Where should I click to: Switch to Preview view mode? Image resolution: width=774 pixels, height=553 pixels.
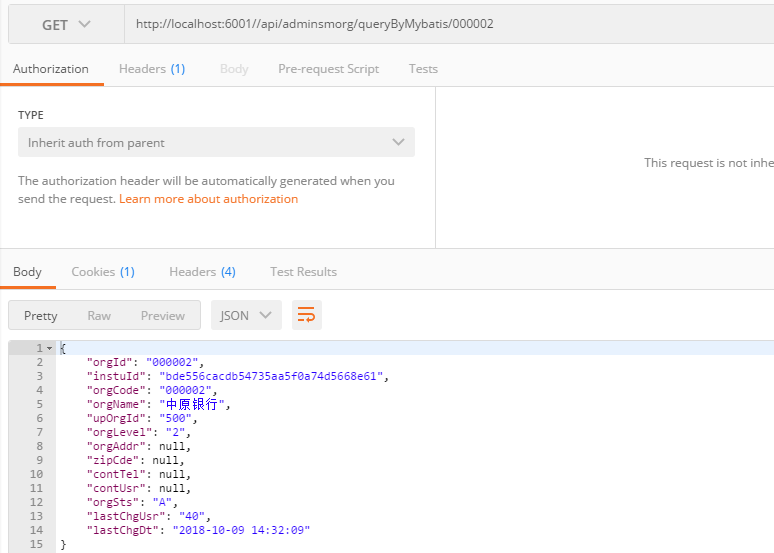pyautogui.click(x=163, y=315)
